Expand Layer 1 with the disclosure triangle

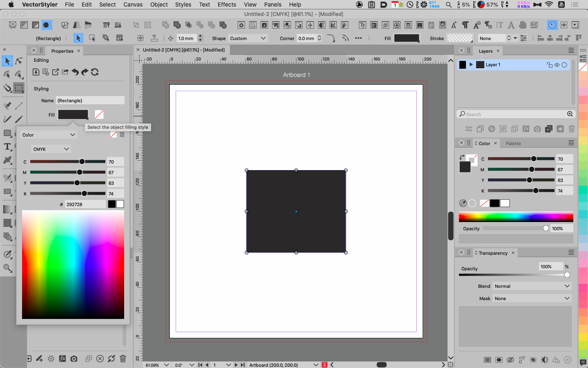471,65
